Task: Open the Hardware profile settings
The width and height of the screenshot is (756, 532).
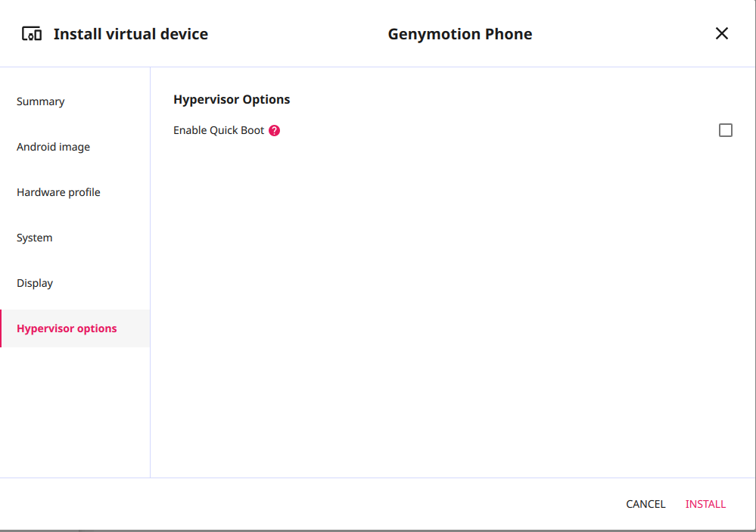Action: (58, 192)
